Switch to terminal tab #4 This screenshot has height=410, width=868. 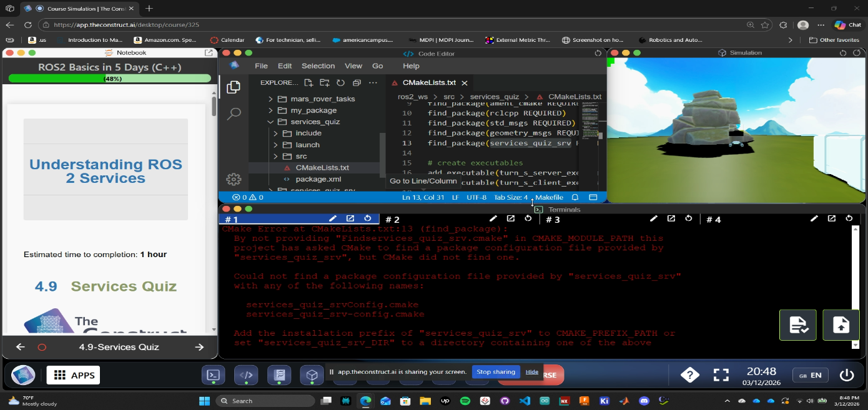coord(714,220)
